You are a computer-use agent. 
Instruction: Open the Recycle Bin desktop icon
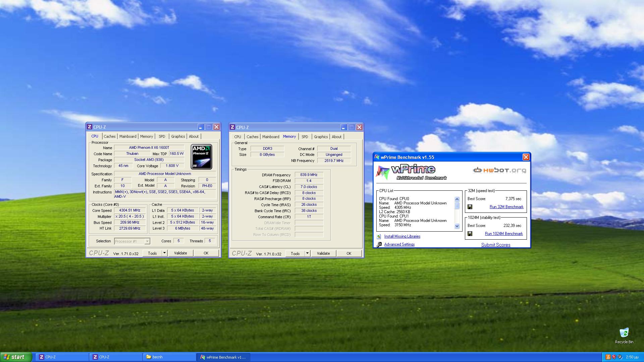tap(624, 336)
